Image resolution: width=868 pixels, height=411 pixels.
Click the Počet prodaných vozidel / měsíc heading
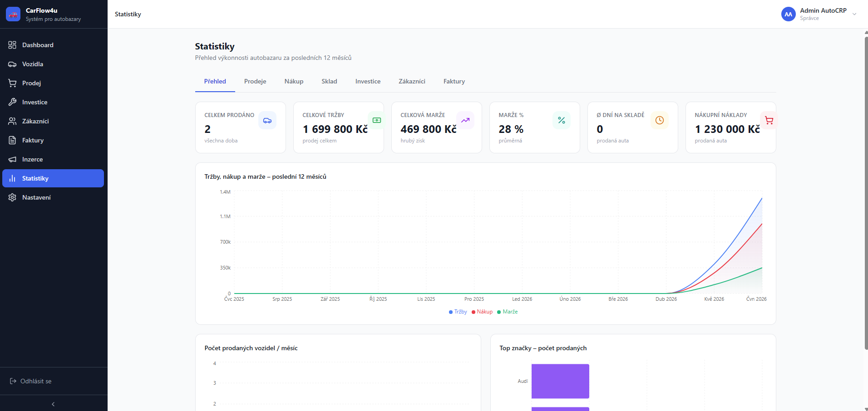(251, 348)
